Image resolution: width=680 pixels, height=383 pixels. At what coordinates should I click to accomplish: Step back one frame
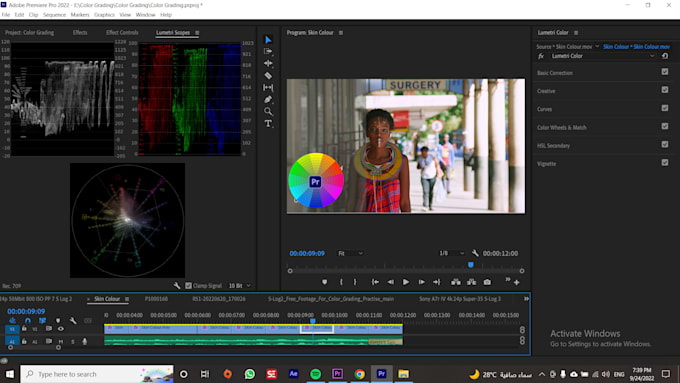pos(391,282)
